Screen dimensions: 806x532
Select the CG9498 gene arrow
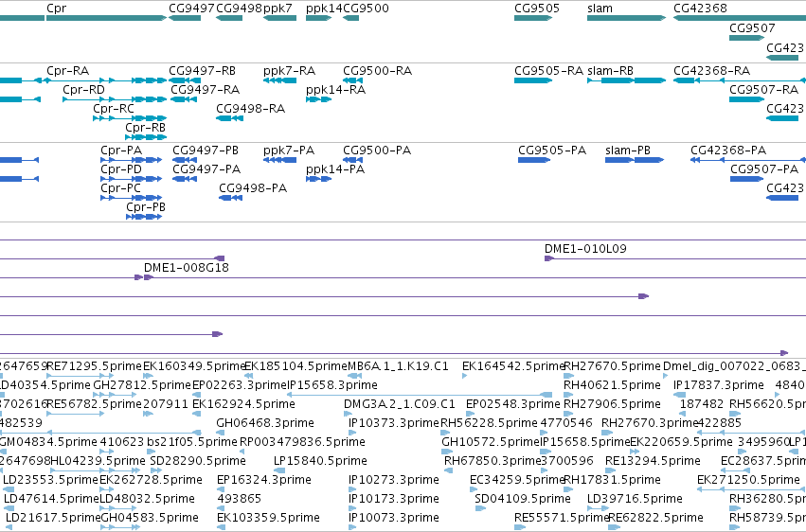[229, 18]
